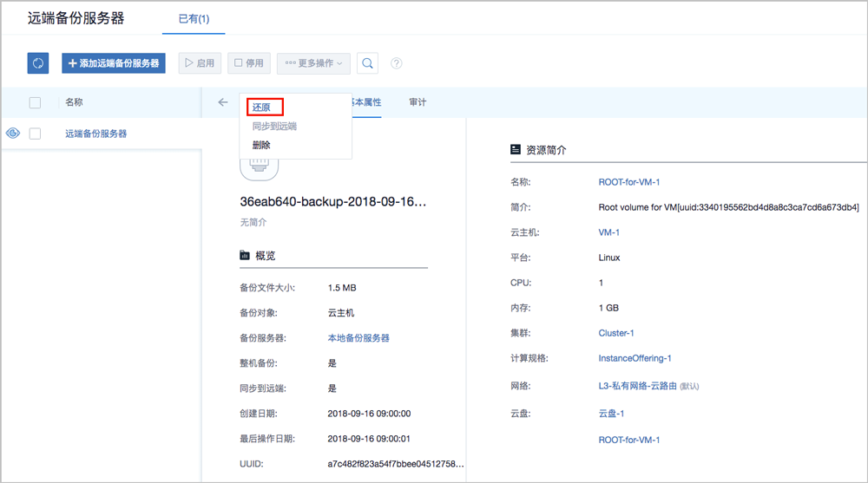The image size is (868, 483).
Task: Click the help question mark icon
Action: [397, 63]
